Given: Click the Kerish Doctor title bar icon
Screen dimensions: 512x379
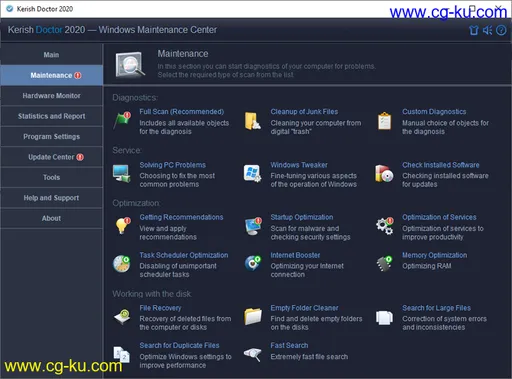Looking at the screenshot, I should tap(10, 9).
